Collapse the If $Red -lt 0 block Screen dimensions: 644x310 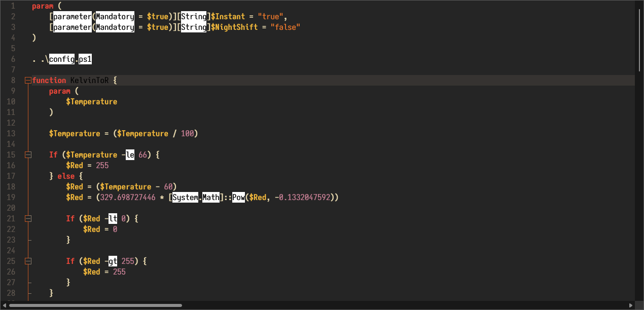28,218
